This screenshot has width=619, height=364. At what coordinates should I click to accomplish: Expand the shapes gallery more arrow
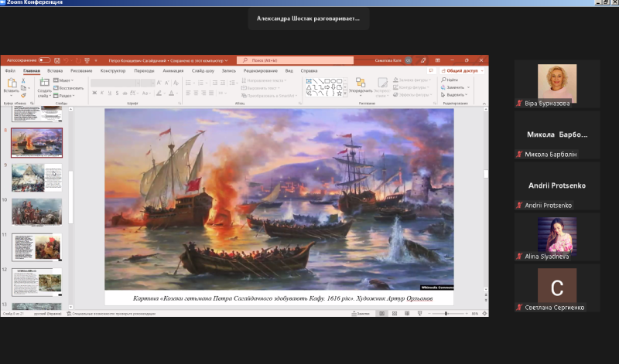(345, 94)
